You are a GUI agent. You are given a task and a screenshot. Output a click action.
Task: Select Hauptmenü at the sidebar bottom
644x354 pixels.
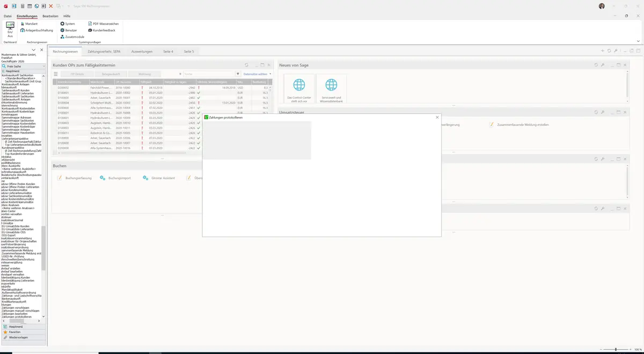pyautogui.click(x=23, y=327)
